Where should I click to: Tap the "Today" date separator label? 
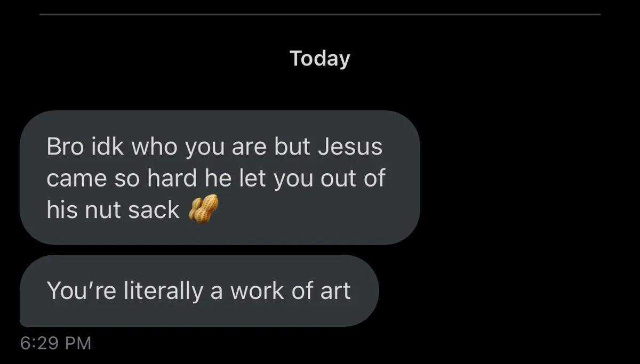point(319,59)
